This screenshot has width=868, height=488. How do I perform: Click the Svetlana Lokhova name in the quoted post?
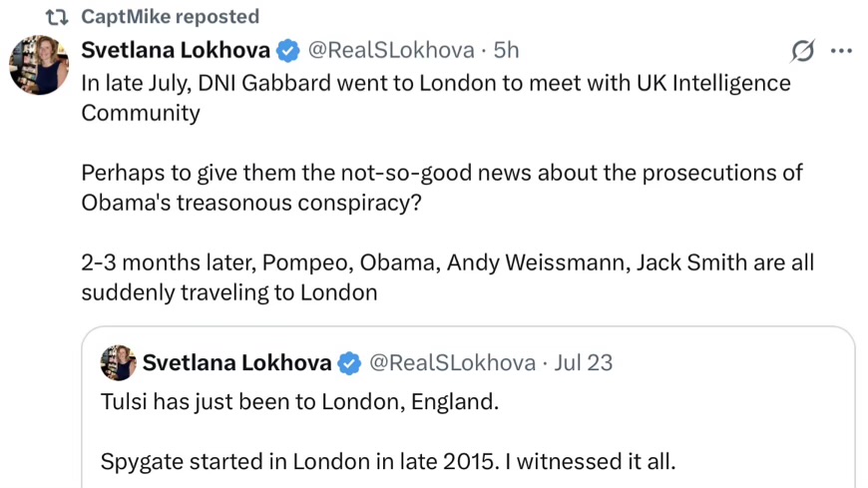[236, 363]
